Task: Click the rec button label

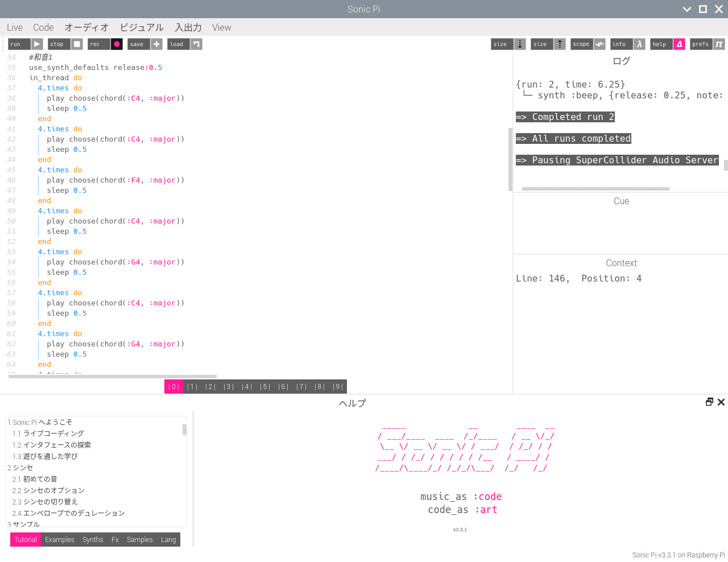Action: point(99,44)
